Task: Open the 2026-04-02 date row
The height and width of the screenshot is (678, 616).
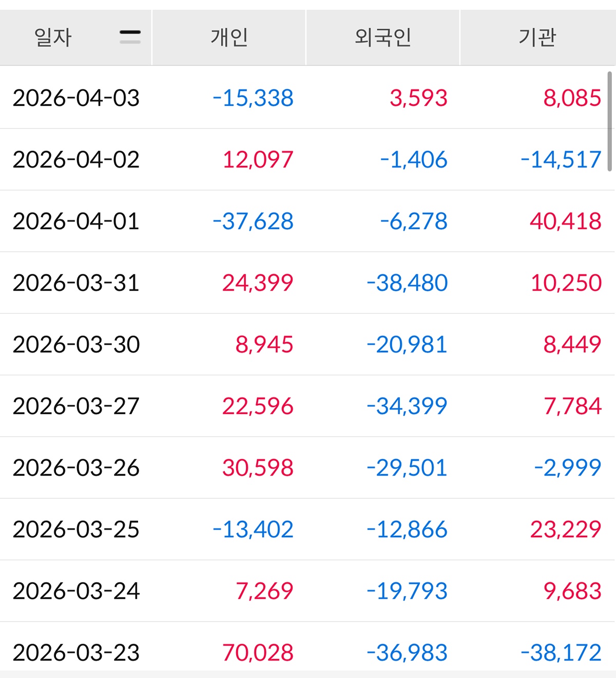Action: click(x=76, y=160)
